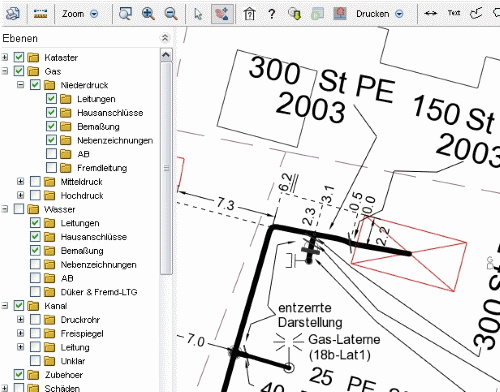Click the red symbol toolbar icon
The height and width of the screenshot is (392, 500).
click(340, 14)
